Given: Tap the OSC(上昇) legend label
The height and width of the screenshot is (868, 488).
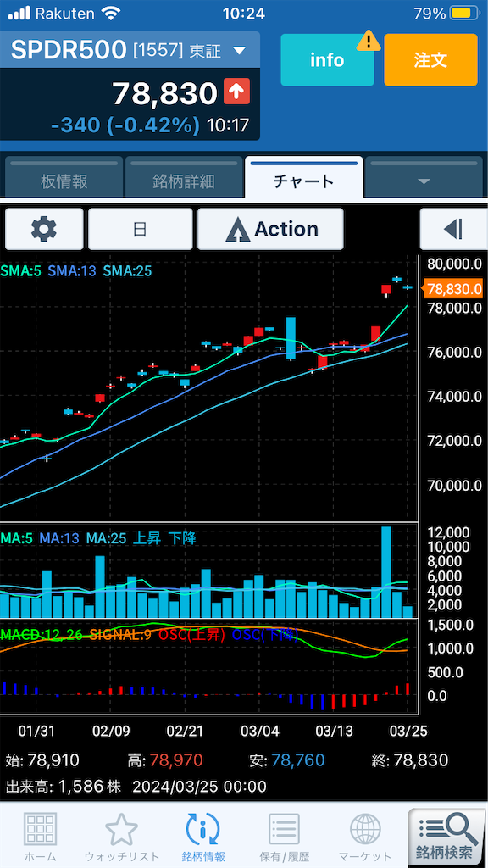Looking at the screenshot, I should [192, 635].
